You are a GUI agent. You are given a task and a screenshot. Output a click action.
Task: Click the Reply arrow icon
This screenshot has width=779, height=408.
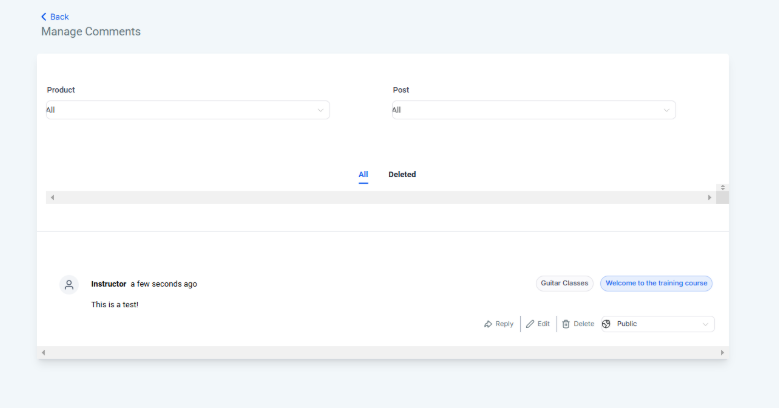488,324
